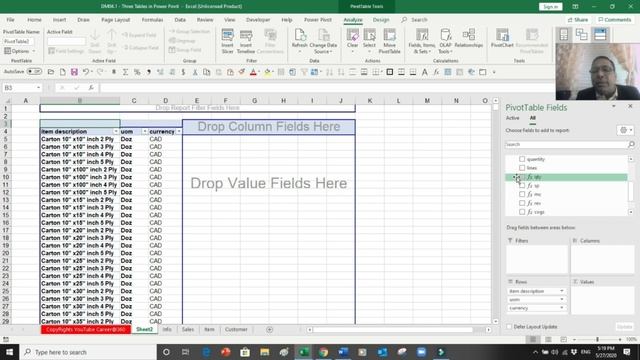The width and height of the screenshot is (640, 360).
Task: Click the Search box in PivotTable Fields
Action: (567, 144)
